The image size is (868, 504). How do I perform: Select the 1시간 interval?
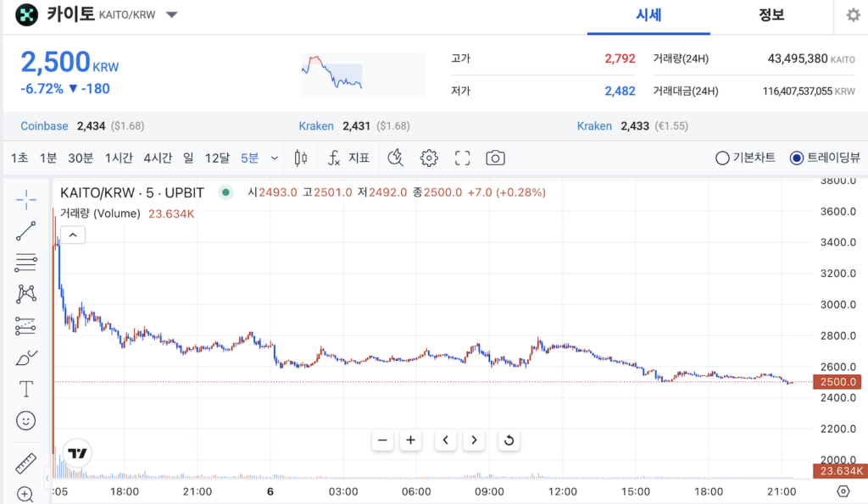tap(119, 158)
